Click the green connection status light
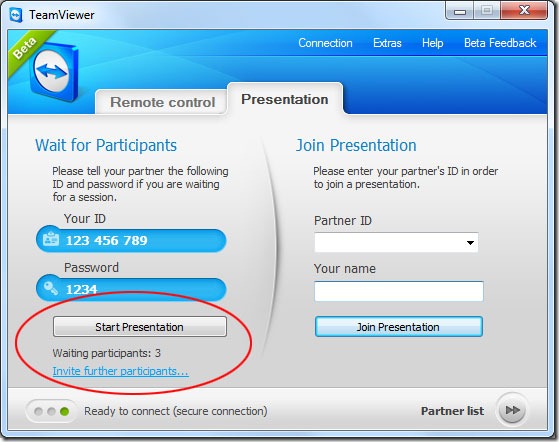 (65, 411)
